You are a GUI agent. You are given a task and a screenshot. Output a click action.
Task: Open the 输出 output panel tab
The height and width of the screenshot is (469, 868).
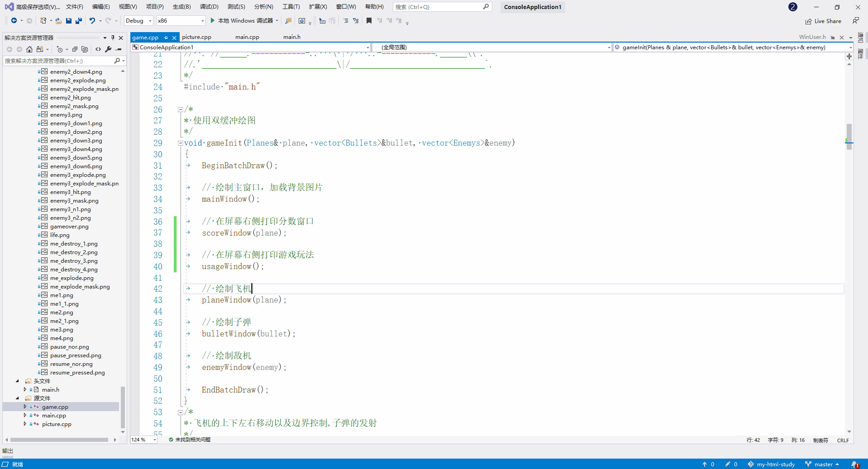point(8,451)
